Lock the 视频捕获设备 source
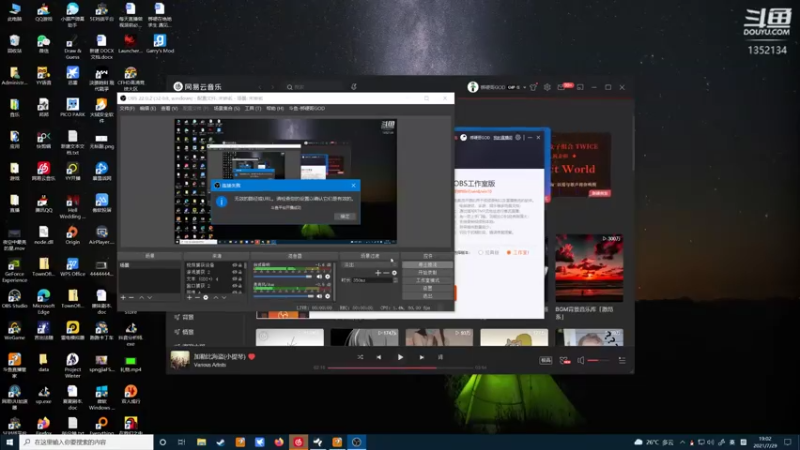 coord(240,265)
